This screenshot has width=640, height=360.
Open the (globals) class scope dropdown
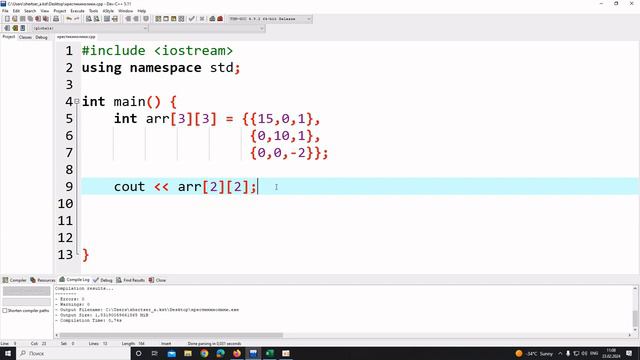(x=90, y=28)
